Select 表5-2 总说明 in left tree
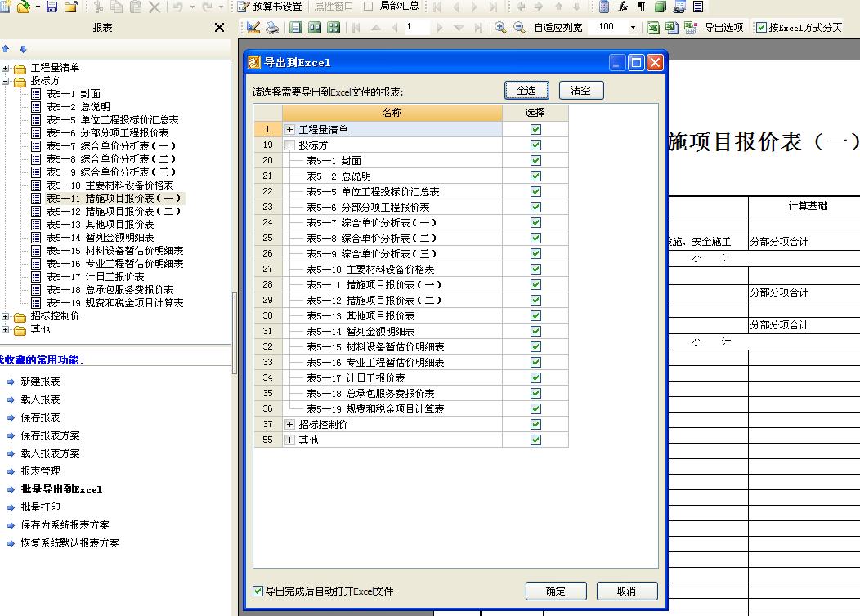Image resolution: width=860 pixels, height=616 pixels. [x=78, y=107]
